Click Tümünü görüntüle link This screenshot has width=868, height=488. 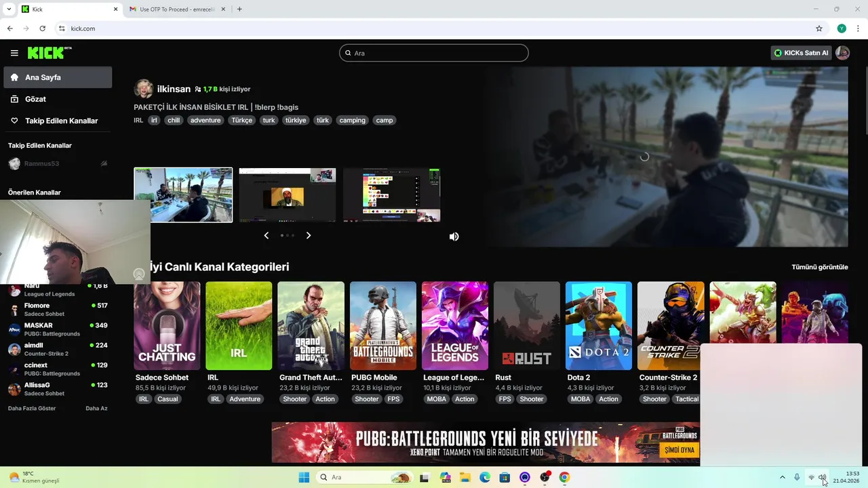point(820,267)
